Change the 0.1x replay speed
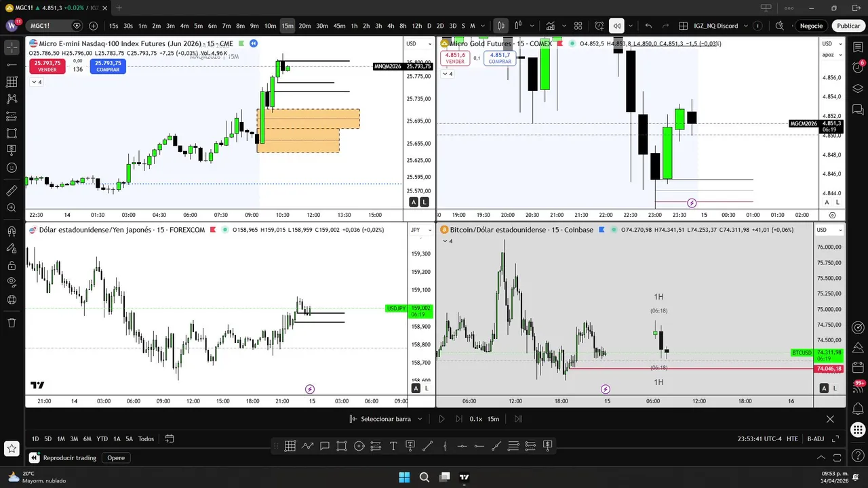Screen dimensions: 868x488 pos(476,419)
